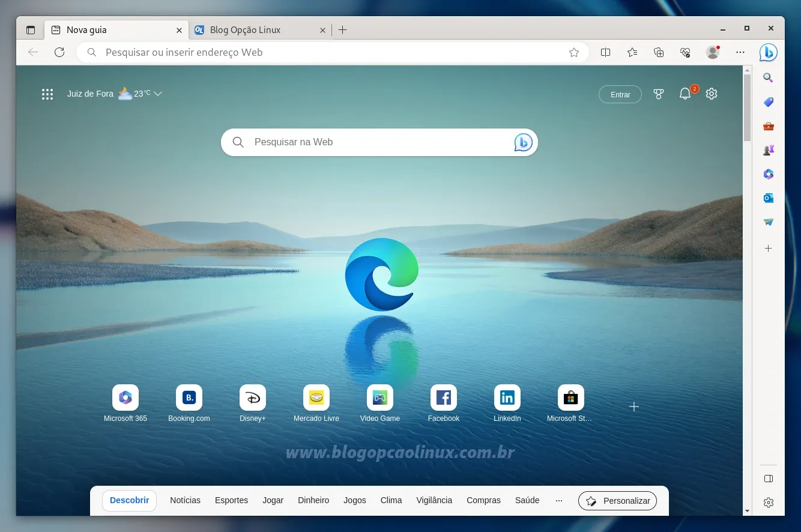Add a sidebar app with plus
801x532 pixels.
(x=768, y=248)
